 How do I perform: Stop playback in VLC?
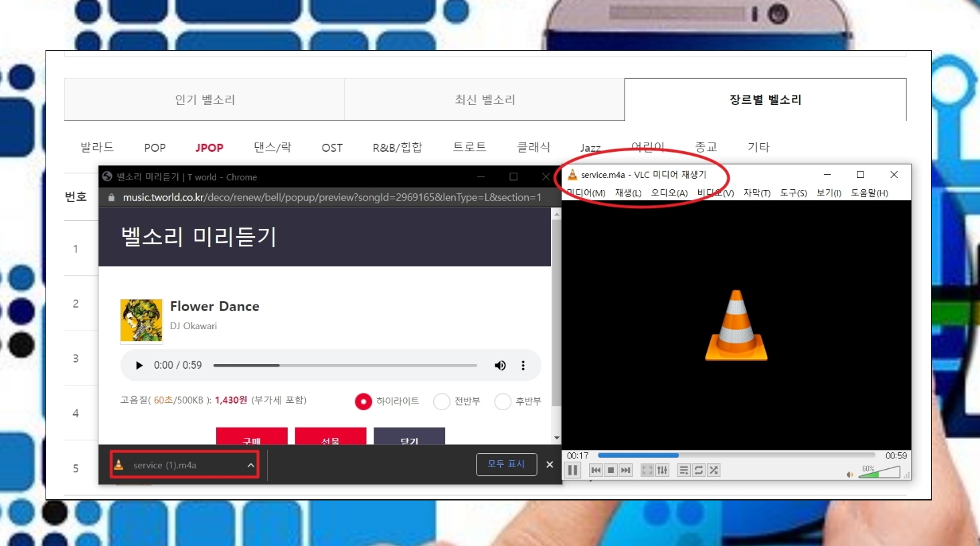(610, 470)
